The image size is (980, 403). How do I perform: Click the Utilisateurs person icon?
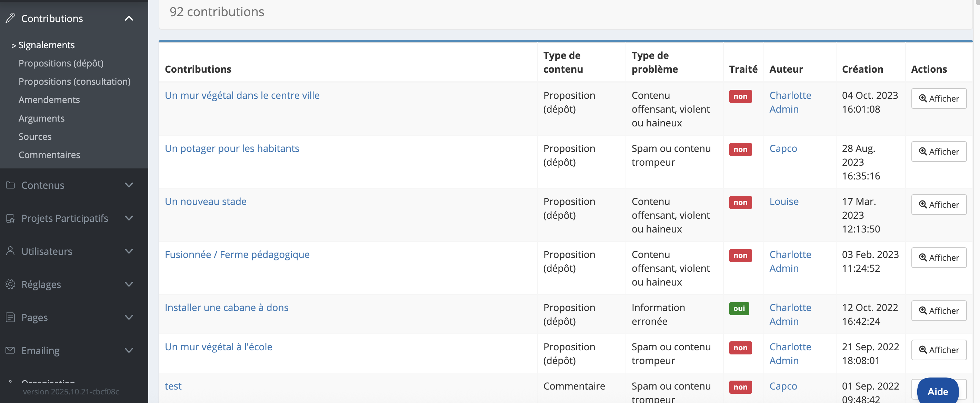click(10, 251)
